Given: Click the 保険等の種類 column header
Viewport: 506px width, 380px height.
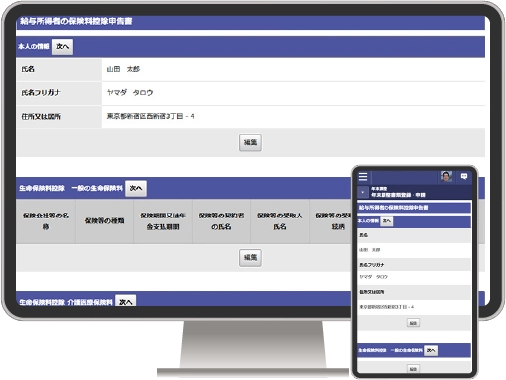Looking at the screenshot, I should tap(104, 221).
